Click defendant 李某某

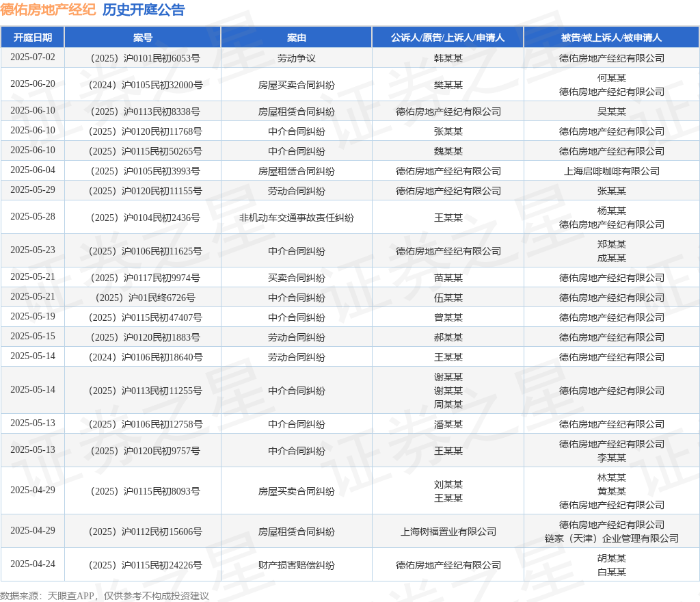coord(612,458)
